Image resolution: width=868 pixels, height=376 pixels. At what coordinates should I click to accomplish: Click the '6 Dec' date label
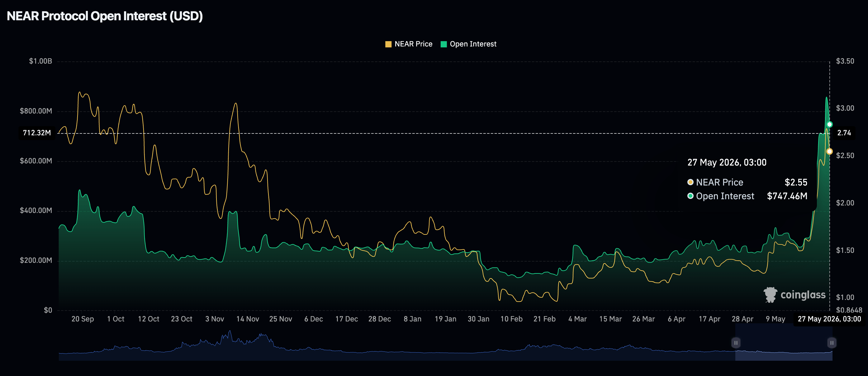(314, 319)
